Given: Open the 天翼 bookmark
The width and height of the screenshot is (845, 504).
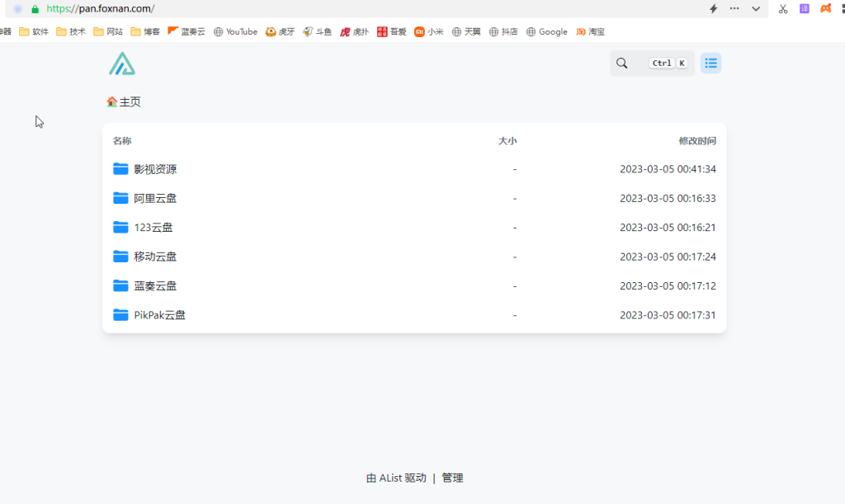Looking at the screenshot, I should point(466,32).
